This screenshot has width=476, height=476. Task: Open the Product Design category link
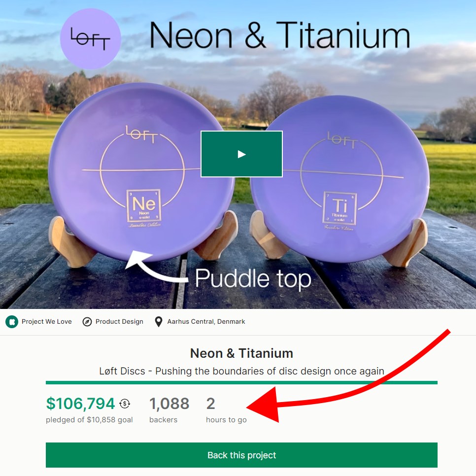(x=119, y=322)
